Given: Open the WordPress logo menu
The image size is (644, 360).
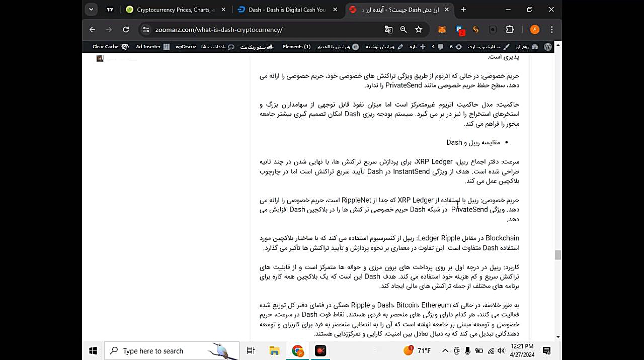Looking at the screenshot, I should pos(548,47).
